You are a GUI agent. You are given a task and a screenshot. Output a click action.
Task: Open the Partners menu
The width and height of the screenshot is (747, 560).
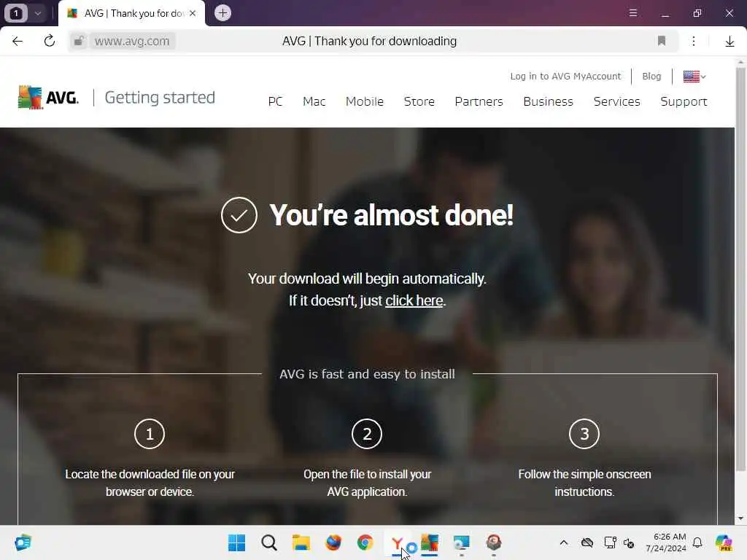pyautogui.click(x=479, y=101)
